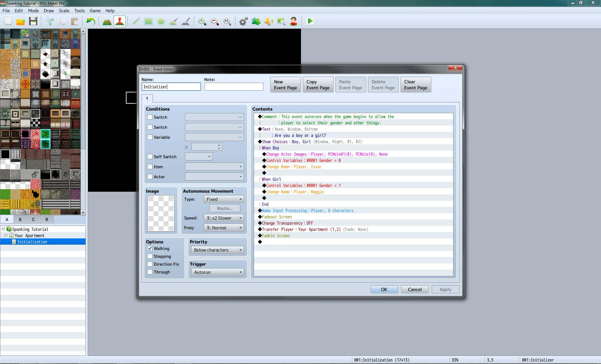601x364 pixels.
Task: Save the project with floppy disk icon
Action: pos(33,21)
